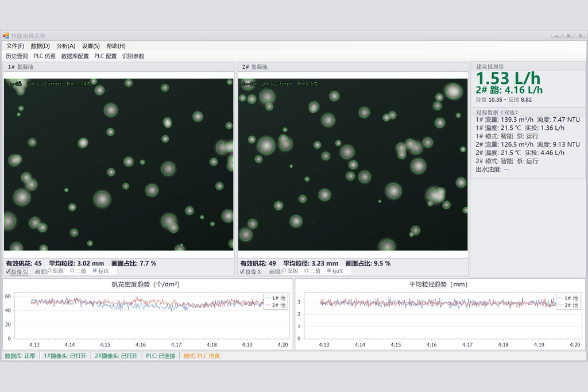The image size is (588, 392).
Task: Select 原图 radio for 2# 絮凝池
Action: click(290, 271)
